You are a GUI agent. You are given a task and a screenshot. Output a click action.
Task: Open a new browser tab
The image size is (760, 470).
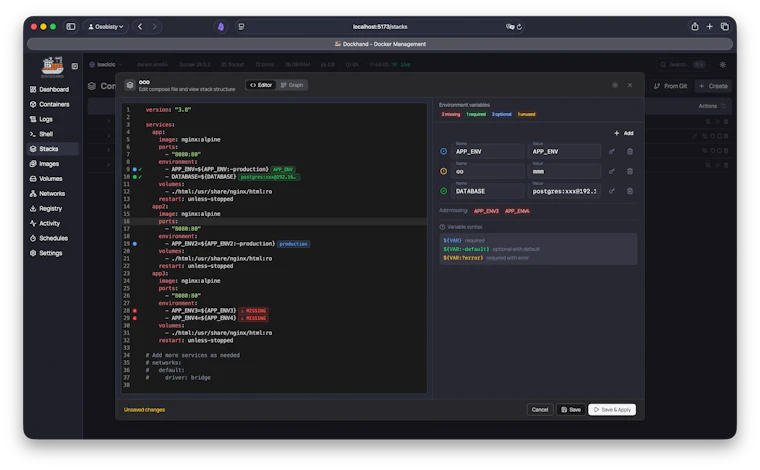[x=710, y=27]
